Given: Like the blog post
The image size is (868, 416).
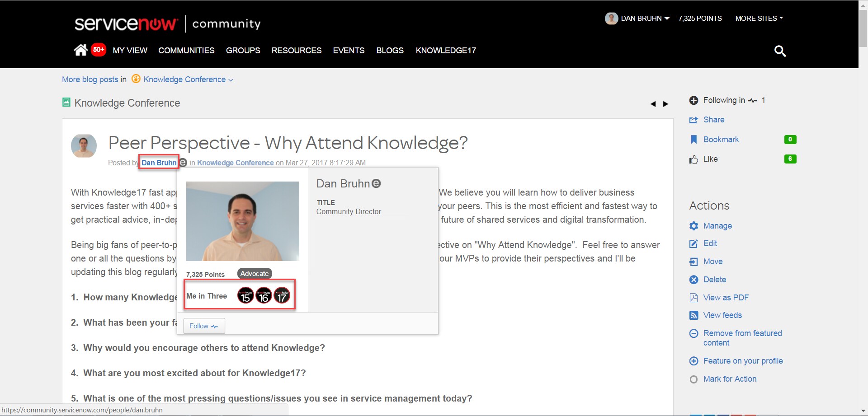Looking at the screenshot, I should tap(710, 159).
